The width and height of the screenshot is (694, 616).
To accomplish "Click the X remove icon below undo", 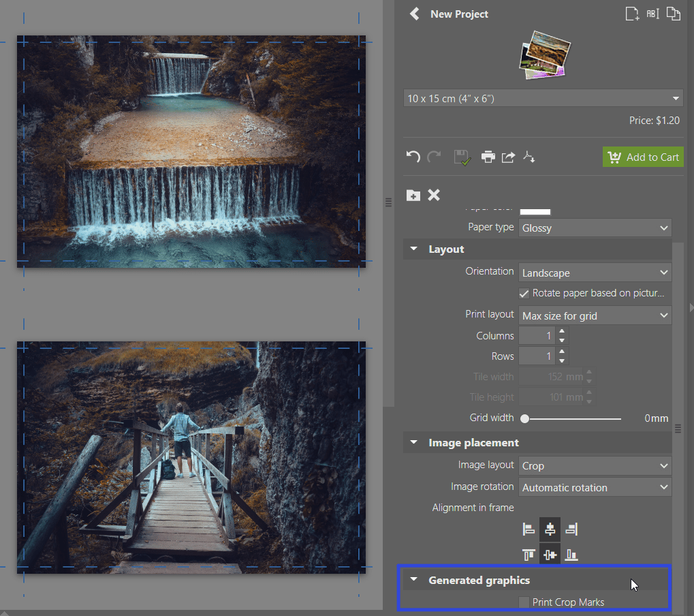I will tap(434, 195).
